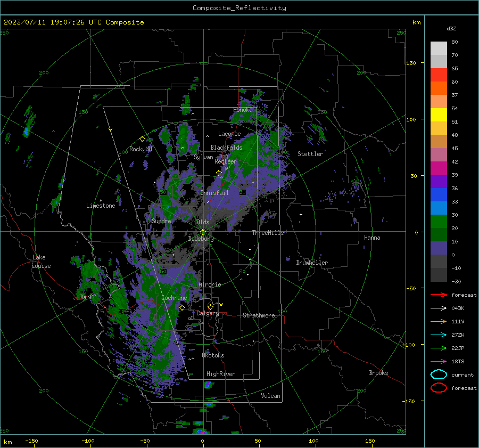Click the 2023/07/11 19:07:26 UTC Composite timestamp
This screenshot has height=448, width=479.
[73, 22]
